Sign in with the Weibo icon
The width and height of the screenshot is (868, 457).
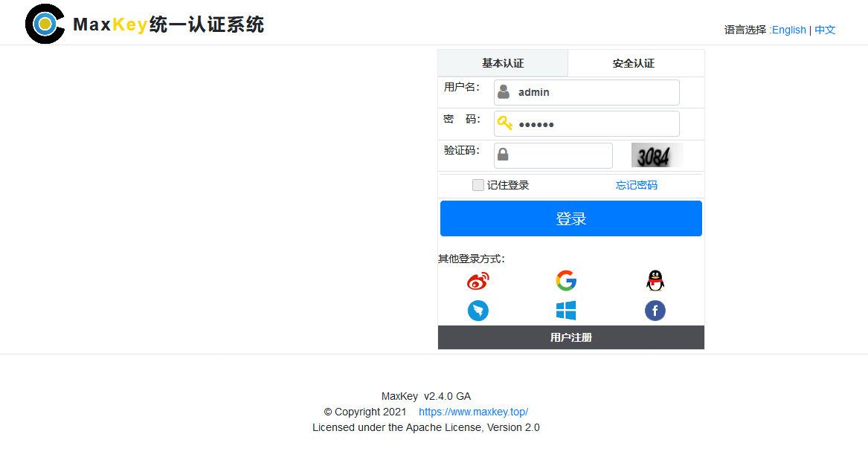[478, 281]
